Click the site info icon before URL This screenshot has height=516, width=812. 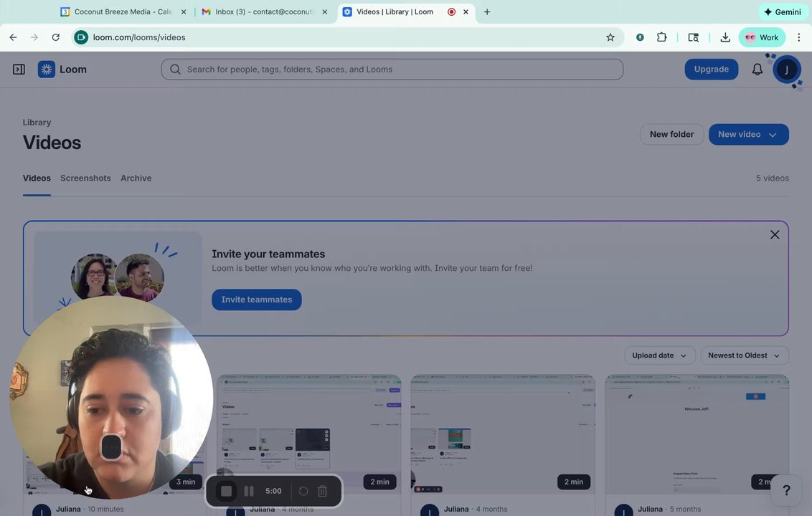click(81, 37)
